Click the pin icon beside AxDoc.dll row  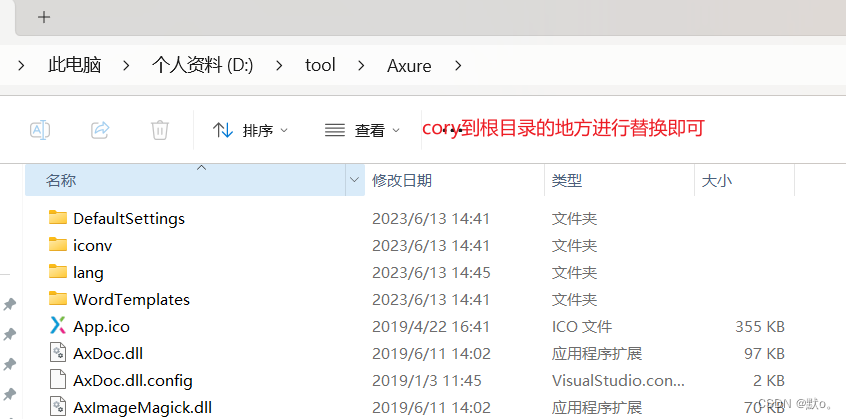(x=9, y=365)
